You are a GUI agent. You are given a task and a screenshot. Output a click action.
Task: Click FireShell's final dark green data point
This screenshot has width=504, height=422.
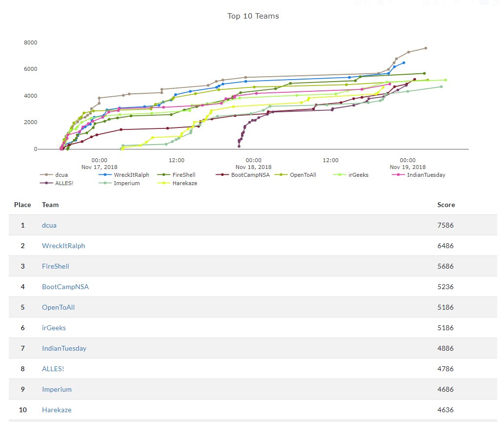424,74
